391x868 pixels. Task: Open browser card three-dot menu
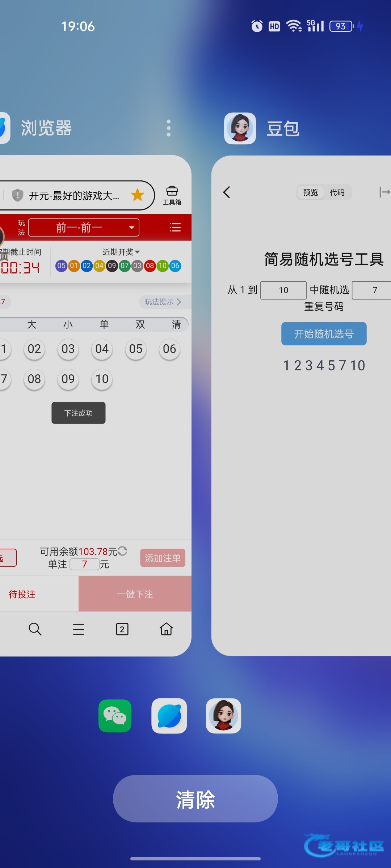point(168,128)
